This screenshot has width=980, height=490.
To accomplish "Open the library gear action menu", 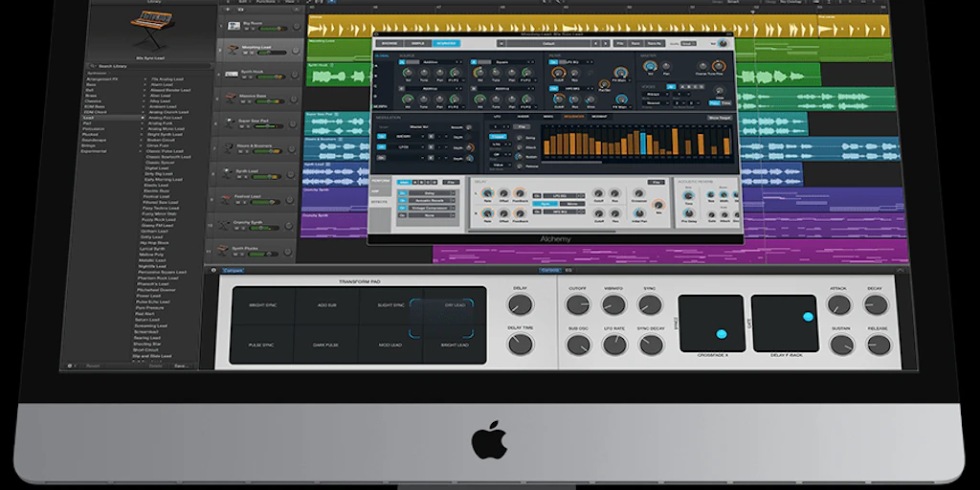I will click(x=71, y=366).
